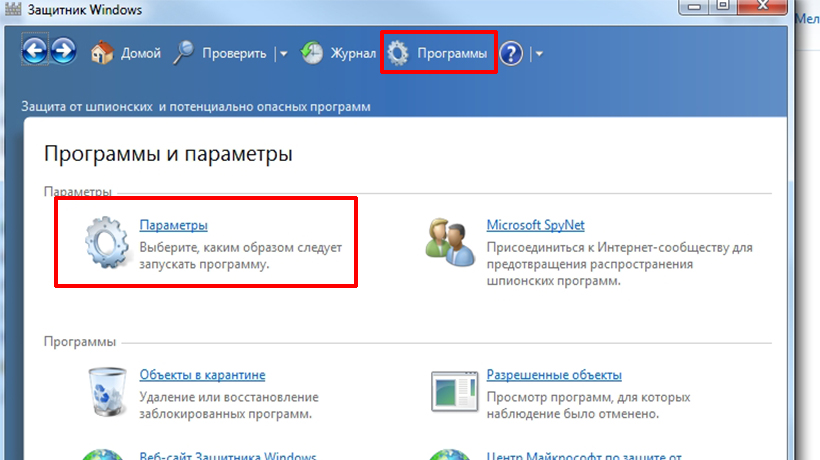Image resolution: width=820 pixels, height=460 pixels.
Task: Expand the Проверить dropdown arrow
Action: coord(283,53)
